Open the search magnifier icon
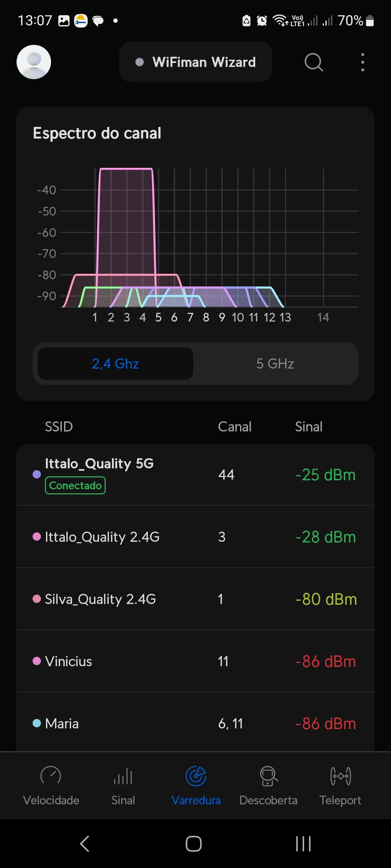Image resolution: width=391 pixels, height=868 pixels. (314, 62)
